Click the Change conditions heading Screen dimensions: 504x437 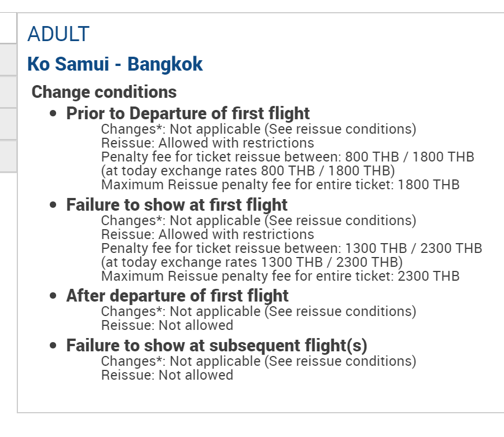click(104, 92)
